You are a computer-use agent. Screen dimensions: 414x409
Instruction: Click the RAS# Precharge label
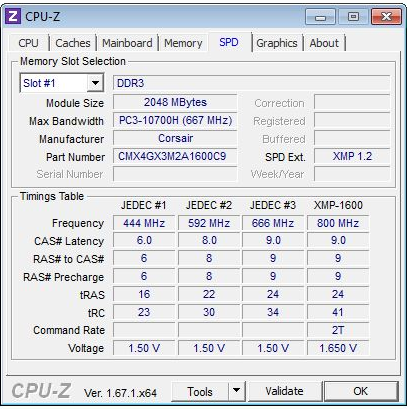click(63, 277)
